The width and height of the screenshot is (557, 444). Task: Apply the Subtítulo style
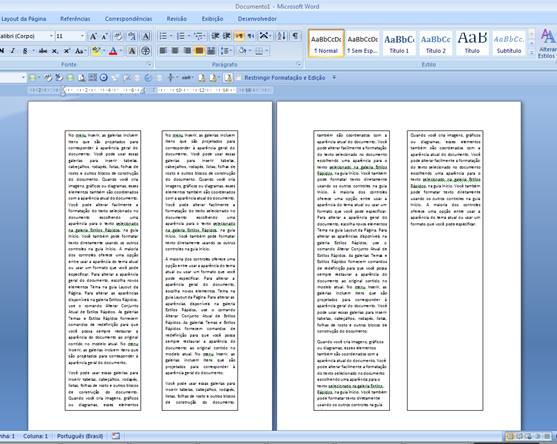tap(509, 43)
